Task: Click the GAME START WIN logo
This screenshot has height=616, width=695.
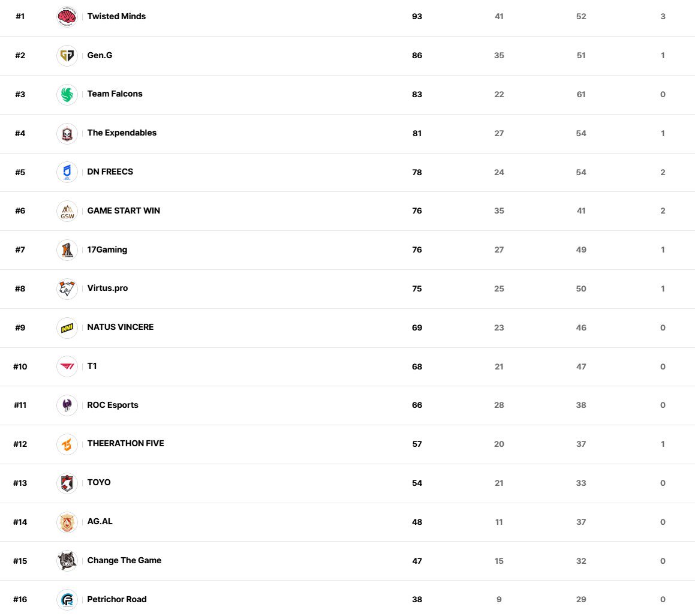Action: coord(67,211)
